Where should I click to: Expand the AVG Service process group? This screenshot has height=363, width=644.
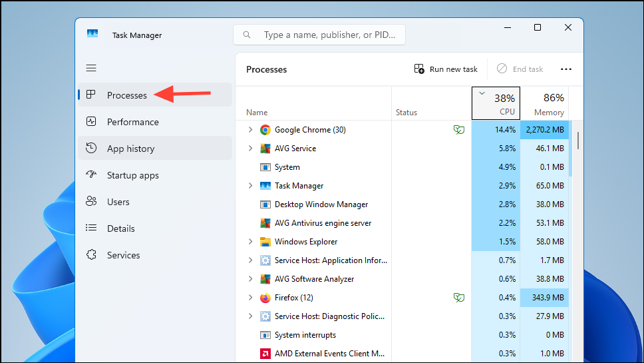click(x=250, y=148)
